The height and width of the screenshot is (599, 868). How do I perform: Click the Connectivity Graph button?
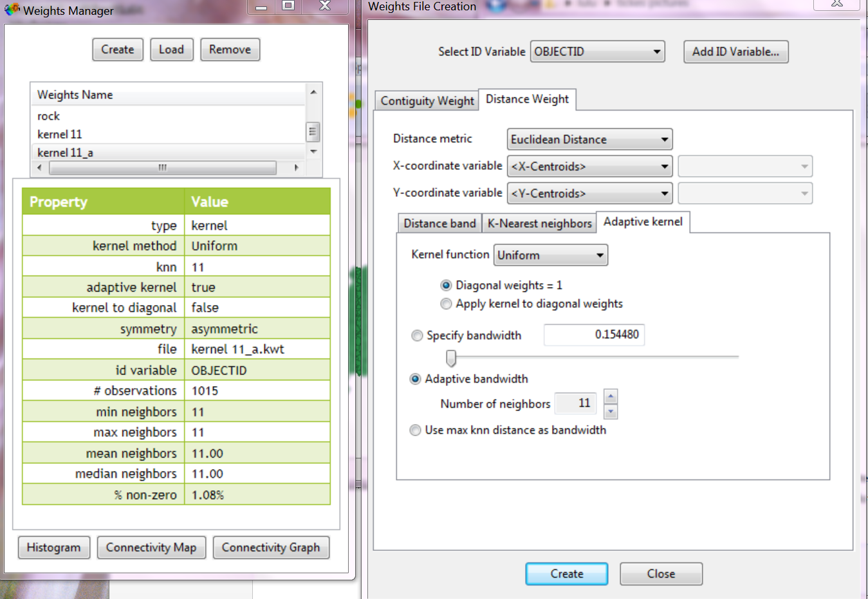(x=271, y=548)
